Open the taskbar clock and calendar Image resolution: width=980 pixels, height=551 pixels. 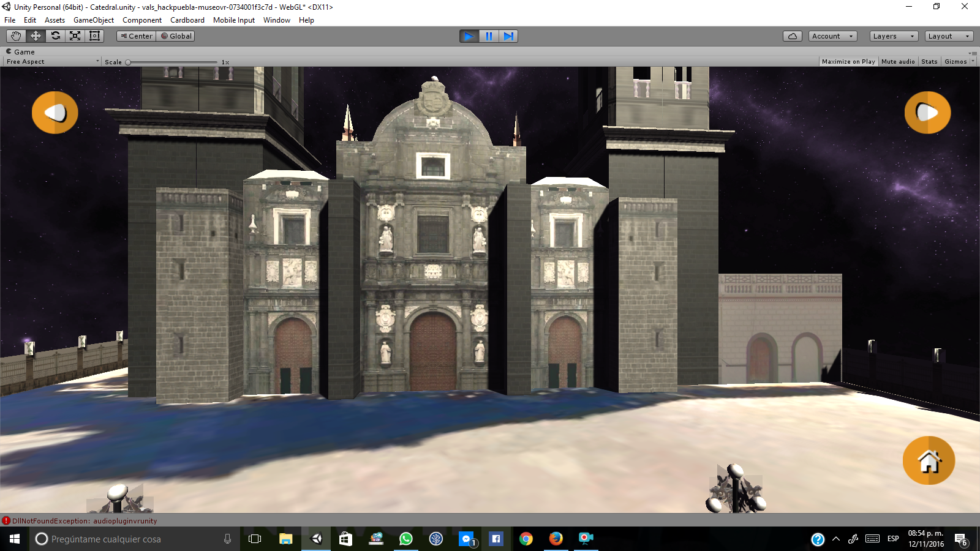pyautogui.click(x=925, y=539)
